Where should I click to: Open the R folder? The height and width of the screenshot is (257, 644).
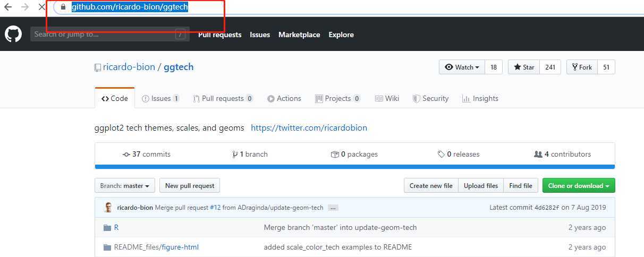coord(116,227)
